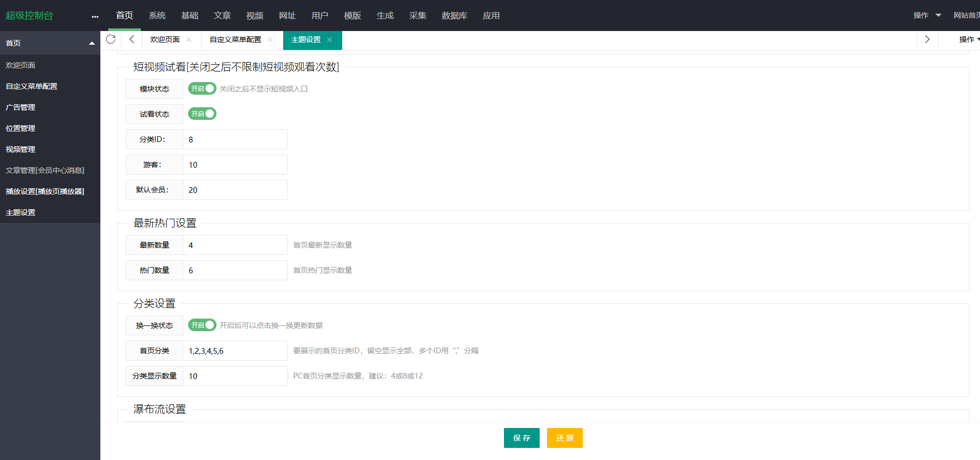Click the three-dot icon beside 超级控制台
The width and height of the screenshot is (980, 460).
click(95, 16)
